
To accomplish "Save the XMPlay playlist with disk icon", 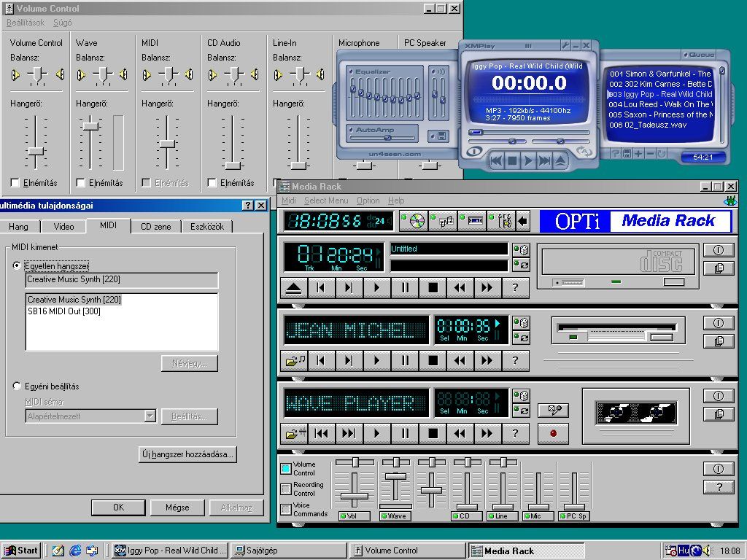I will pos(627,154).
